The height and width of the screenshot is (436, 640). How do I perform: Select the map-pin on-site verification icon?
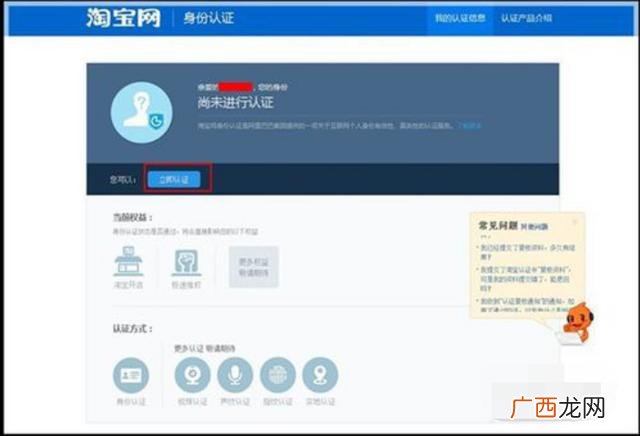320,375
